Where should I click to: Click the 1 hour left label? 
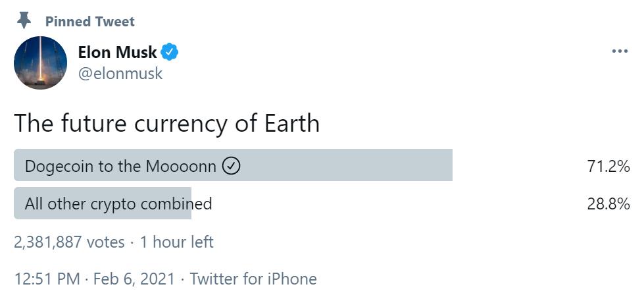tap(176, 242)
